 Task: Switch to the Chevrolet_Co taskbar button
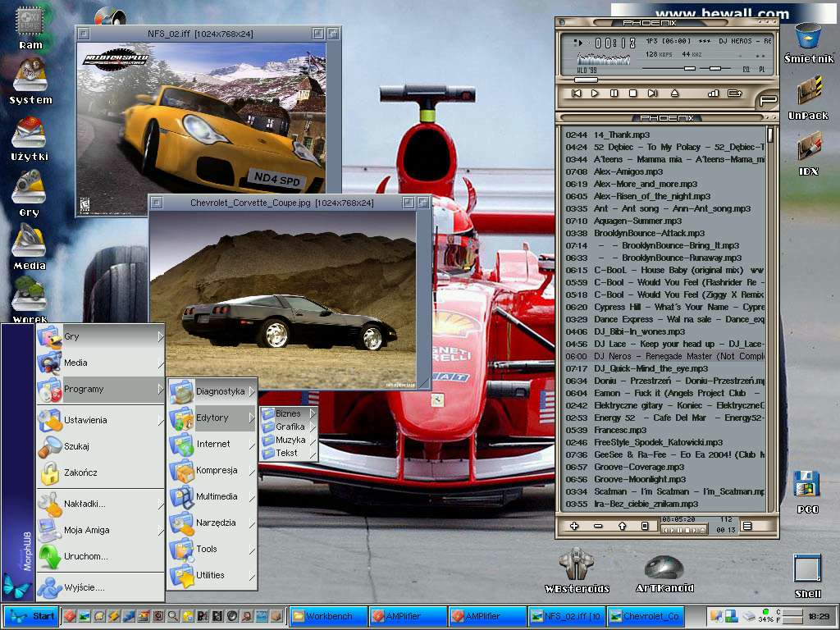(647, 616)
